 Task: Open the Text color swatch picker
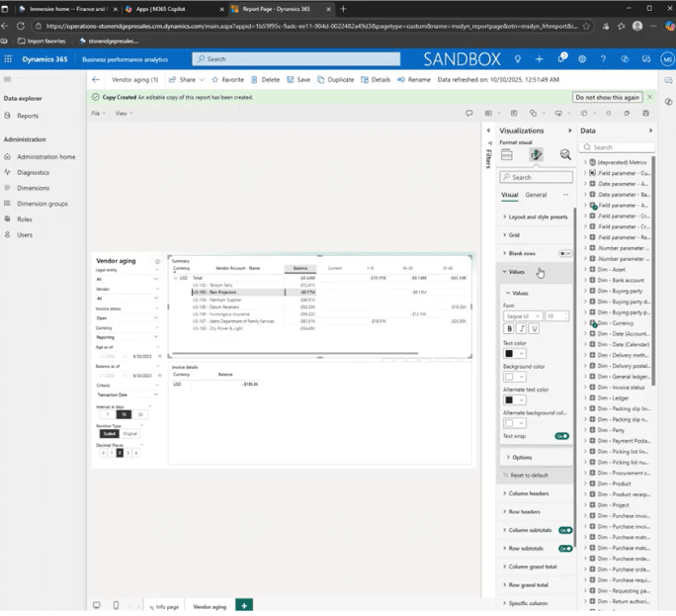(514, 353)
